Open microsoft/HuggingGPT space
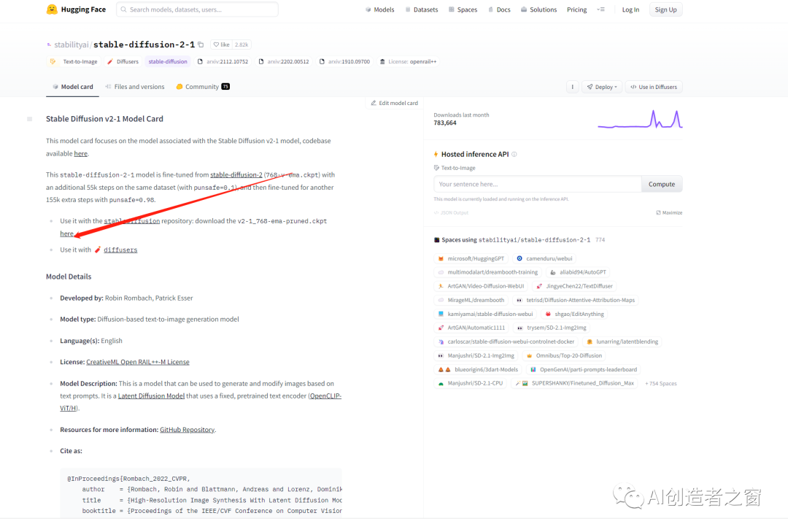Screen dimensions: 788x532 (471, 258)
